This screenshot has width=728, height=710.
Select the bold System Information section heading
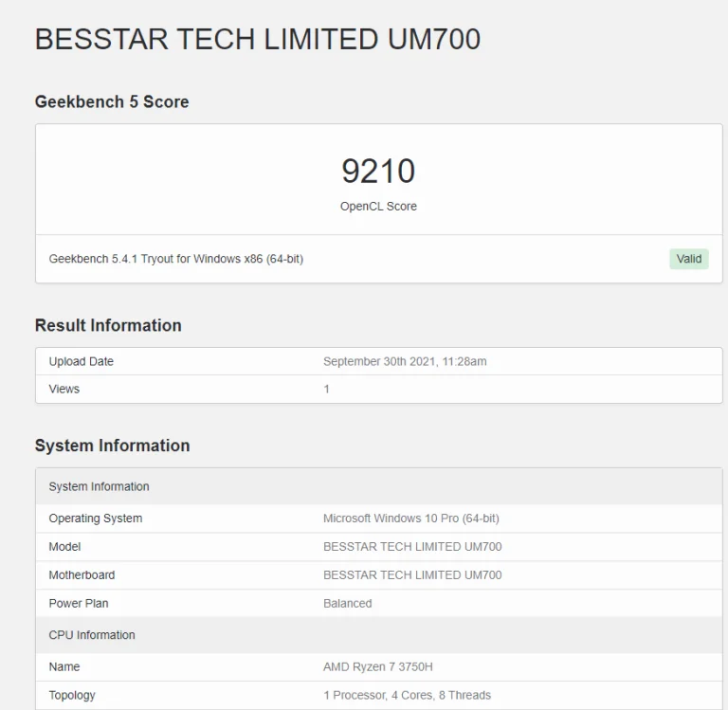[x=113, y=446]
